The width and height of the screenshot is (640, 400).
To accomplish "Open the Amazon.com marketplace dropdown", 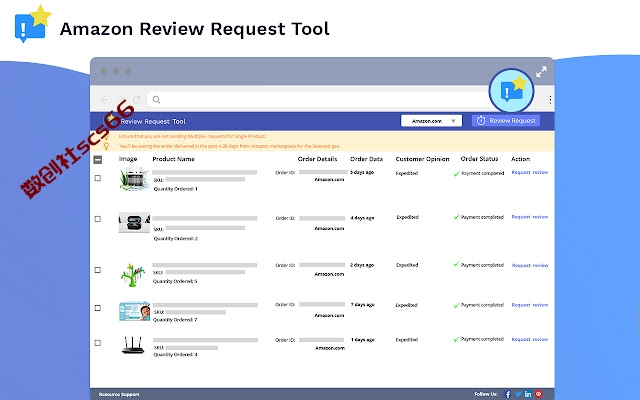I will [431, 121].
